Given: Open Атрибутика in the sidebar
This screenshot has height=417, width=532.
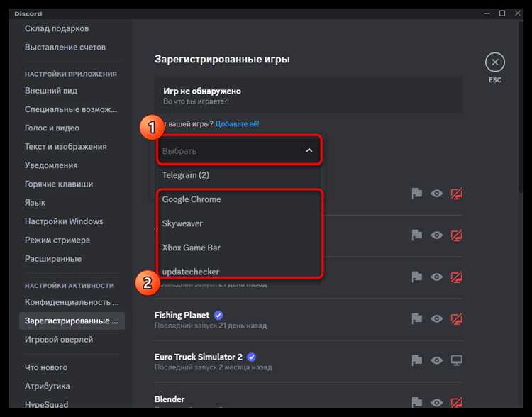Looking at the screenshot, I should [47, 386].
